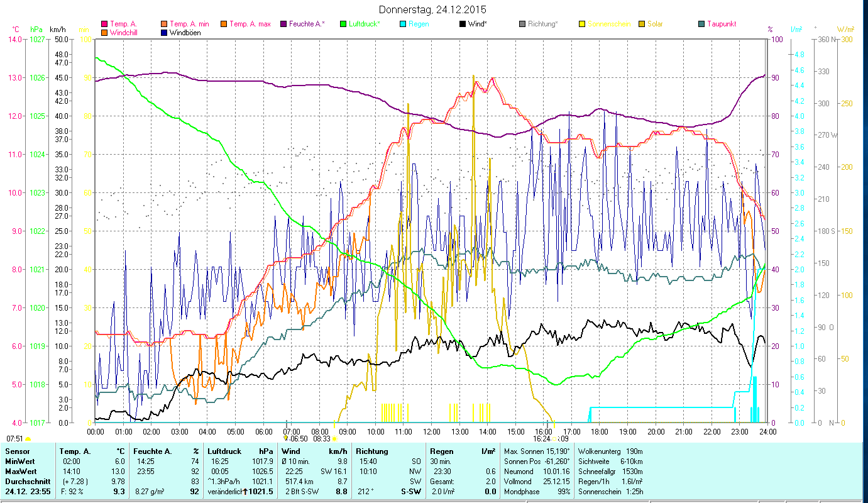The height and width of the screenshot is (503, 868).
Task: Click the wind direction angle 212 °
Action: [366, 492]
